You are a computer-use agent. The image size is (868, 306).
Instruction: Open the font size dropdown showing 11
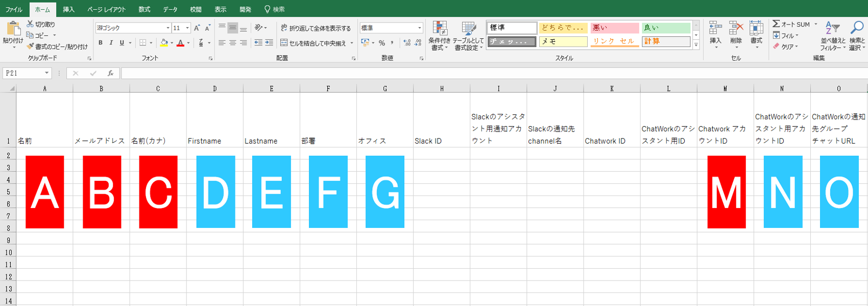(187, 28)
